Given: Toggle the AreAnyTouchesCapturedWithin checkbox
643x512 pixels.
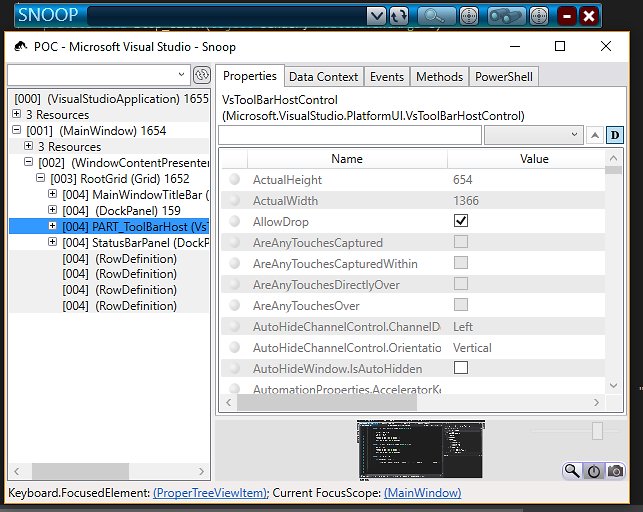Looking at the screenshot, I should [x=461, y=262].
